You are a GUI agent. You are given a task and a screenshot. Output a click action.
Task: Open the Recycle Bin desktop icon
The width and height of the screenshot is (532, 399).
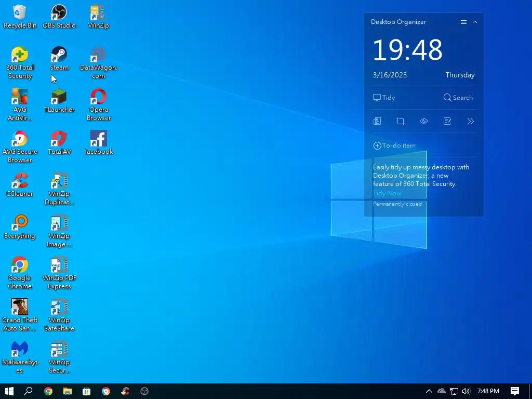click(20, 16)
